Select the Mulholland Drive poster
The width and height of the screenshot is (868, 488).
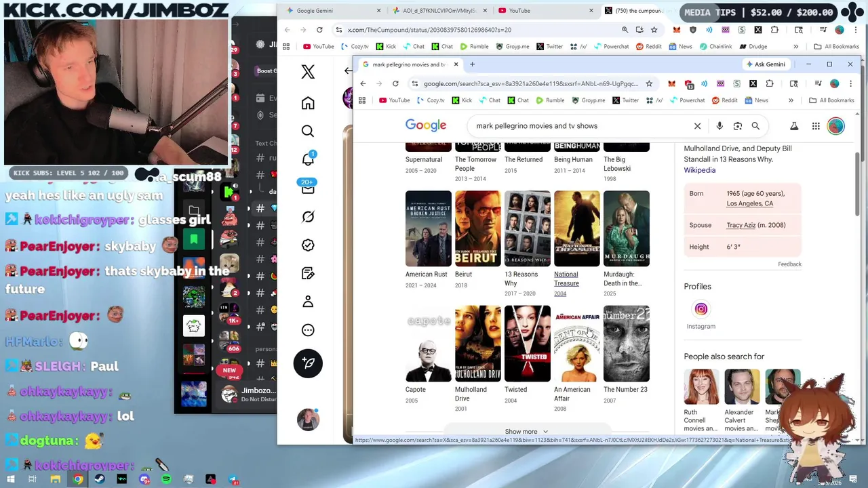(478, 344)
